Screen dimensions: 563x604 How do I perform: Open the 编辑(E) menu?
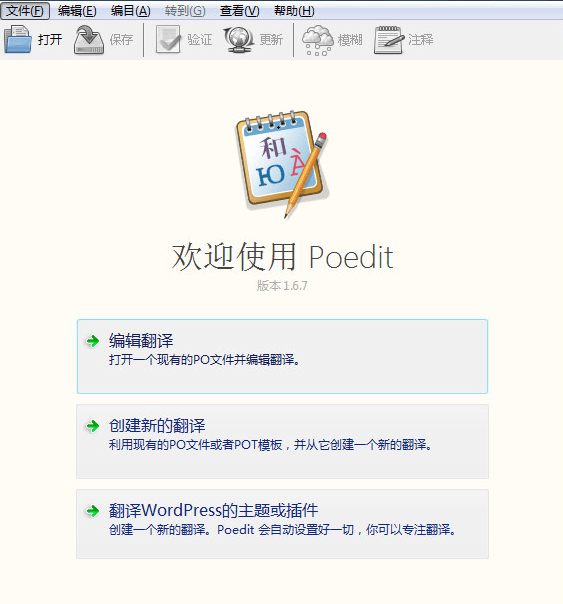coord(77,11)
